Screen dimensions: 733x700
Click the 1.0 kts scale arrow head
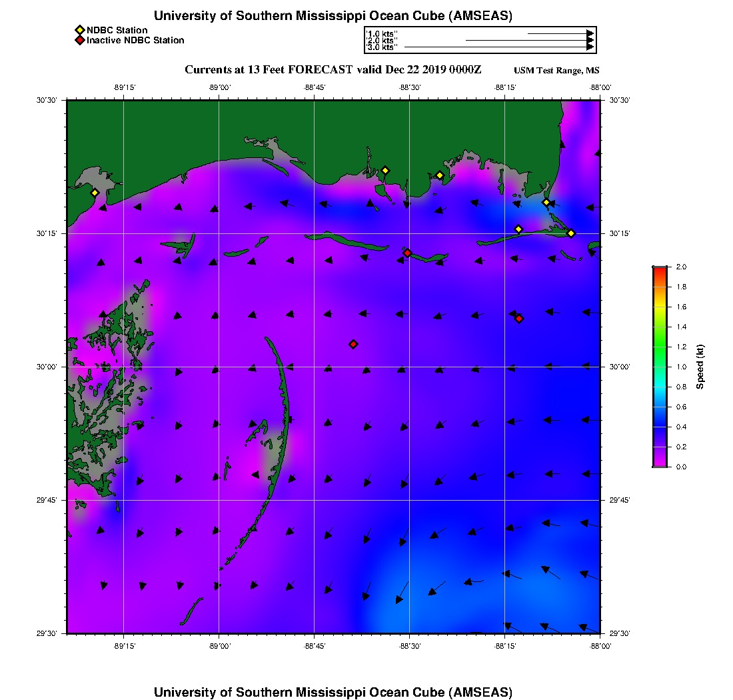590,33
